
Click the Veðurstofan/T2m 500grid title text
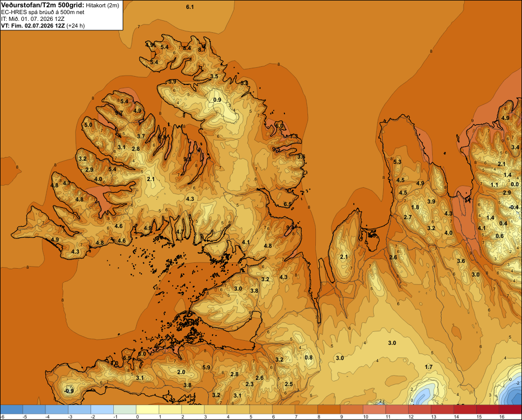point(42,5)
